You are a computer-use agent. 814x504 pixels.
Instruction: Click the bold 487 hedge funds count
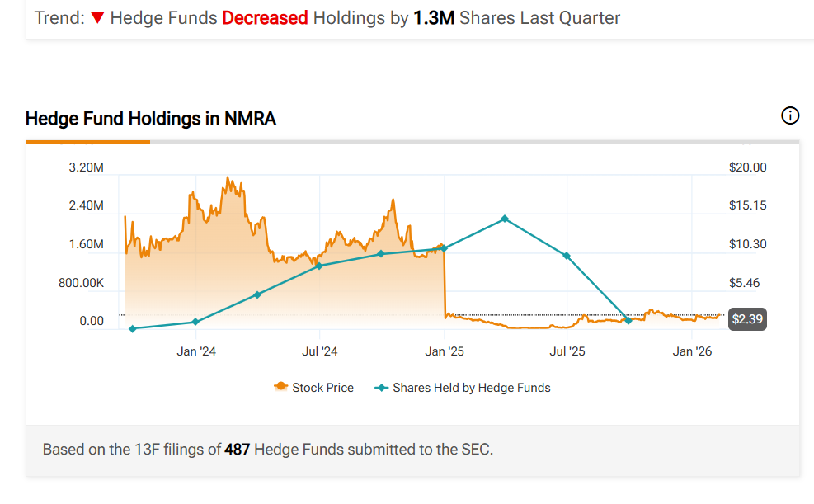click(x=238, y=450)
